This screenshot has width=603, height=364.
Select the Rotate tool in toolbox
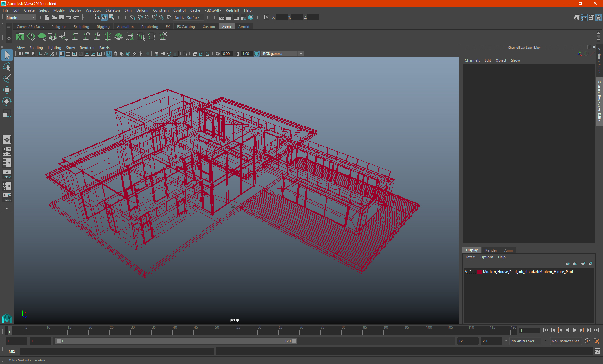(x=7, y=101)
